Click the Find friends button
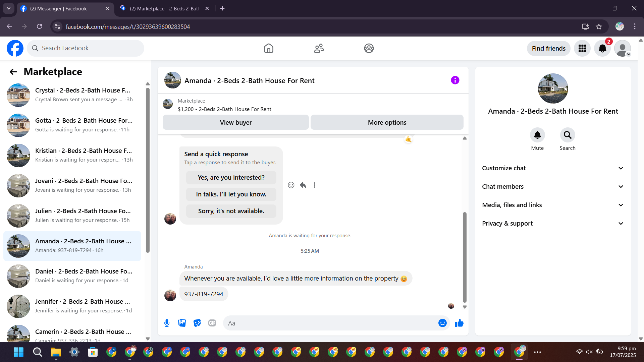 pos(549,49)
